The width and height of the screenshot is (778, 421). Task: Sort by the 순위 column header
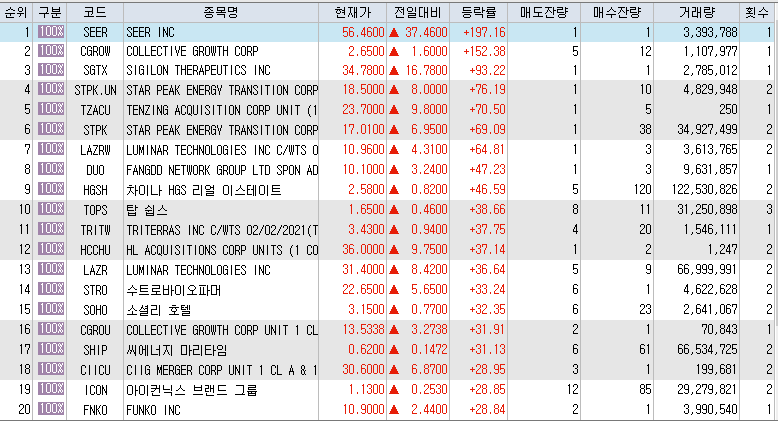tap(16, 12)
